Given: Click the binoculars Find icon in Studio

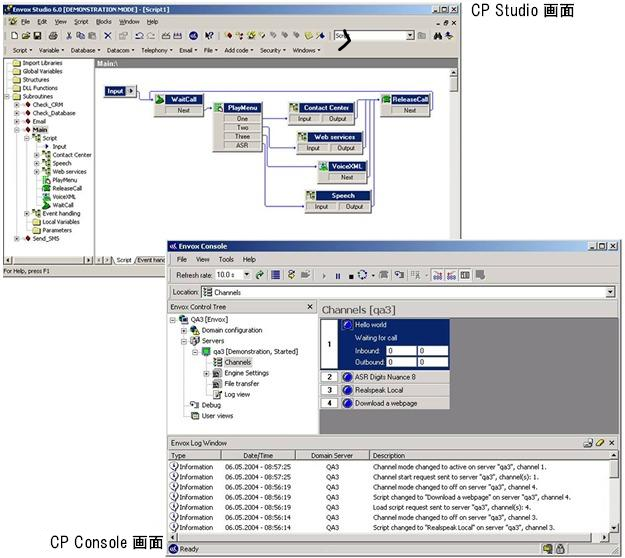Looking at the screenshot, I should click(x=438, y=35).
